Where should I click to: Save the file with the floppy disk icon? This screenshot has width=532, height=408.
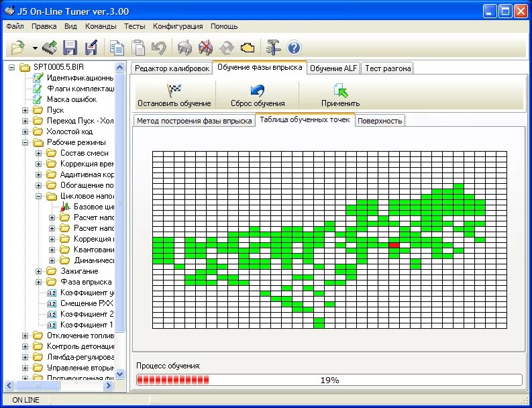(x=70, y=48)
